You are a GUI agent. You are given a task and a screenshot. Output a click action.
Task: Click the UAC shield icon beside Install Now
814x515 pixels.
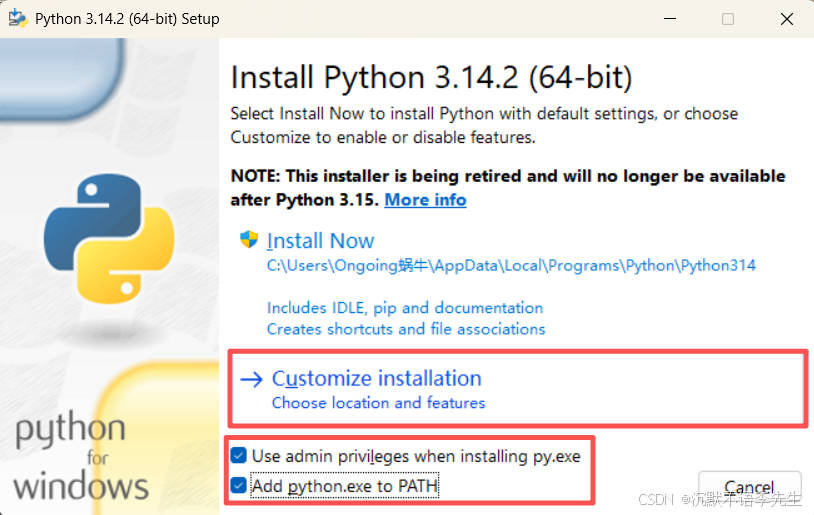pos(249,239)
